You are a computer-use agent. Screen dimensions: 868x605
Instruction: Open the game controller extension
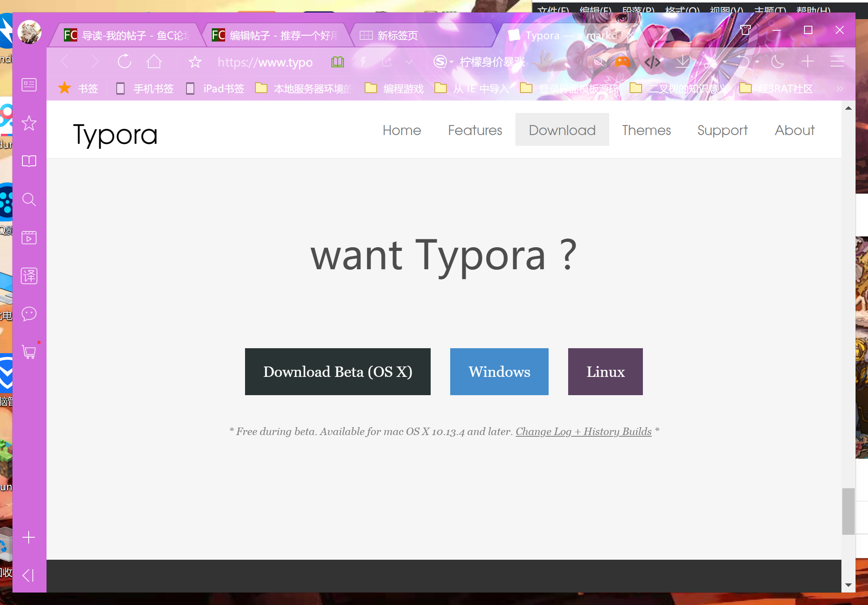click(622, 62)
